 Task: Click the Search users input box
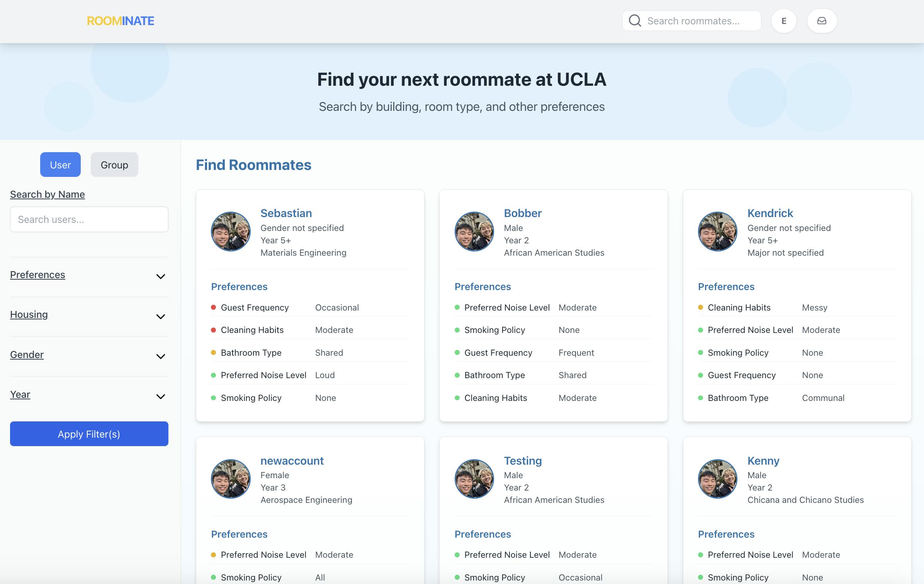[89, 219]
